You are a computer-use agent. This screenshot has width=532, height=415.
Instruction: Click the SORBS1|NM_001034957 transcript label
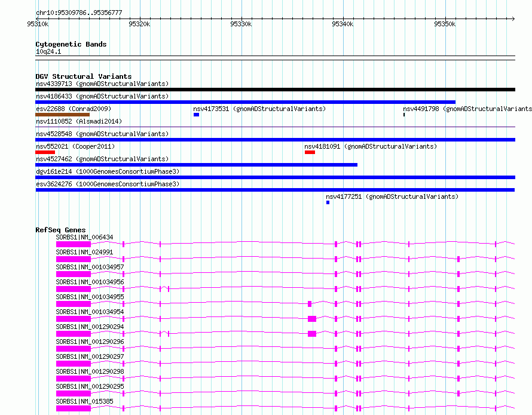(90, 267)
